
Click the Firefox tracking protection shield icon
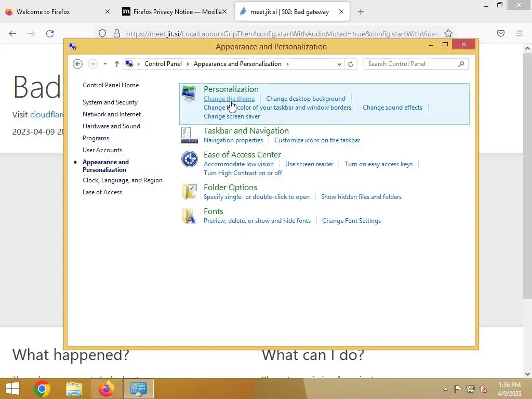point(102,33)
